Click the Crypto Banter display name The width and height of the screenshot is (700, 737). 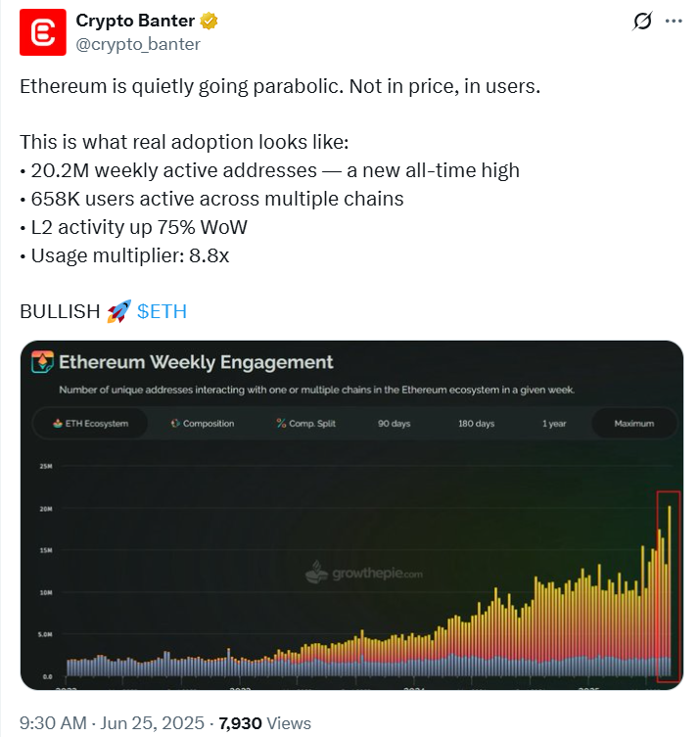pyautogui.click(x=135, y=21)
